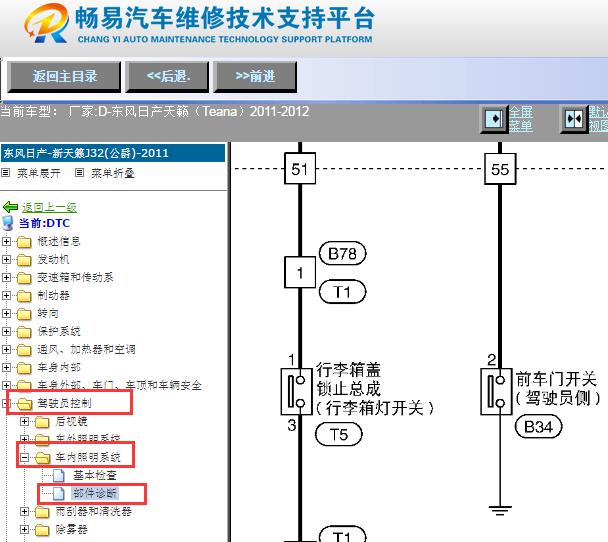The height and width of the screenshot is (542, 608).
Task: Click the 变速箱和传动系 folder icon
Action: [x=24, y=278]
